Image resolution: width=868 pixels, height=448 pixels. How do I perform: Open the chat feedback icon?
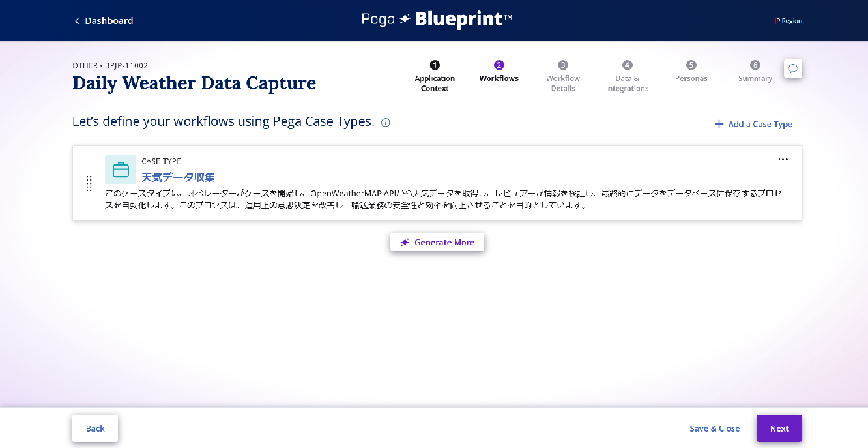coord(793,68)
